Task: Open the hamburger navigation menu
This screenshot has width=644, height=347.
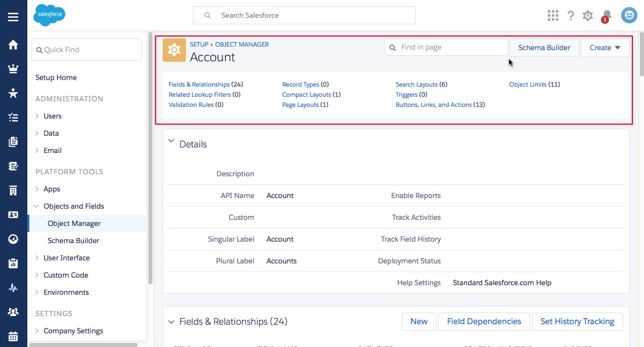Action: [13, 17]
